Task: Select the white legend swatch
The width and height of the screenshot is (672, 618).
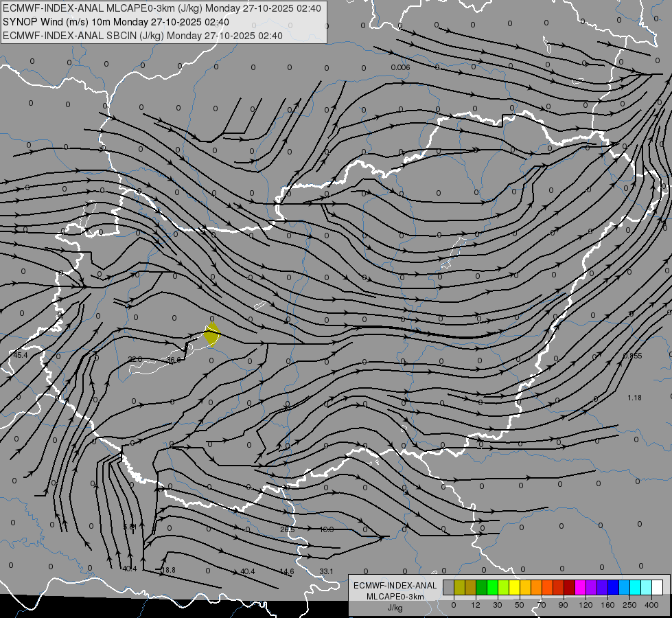Action: tap(658, 587)
